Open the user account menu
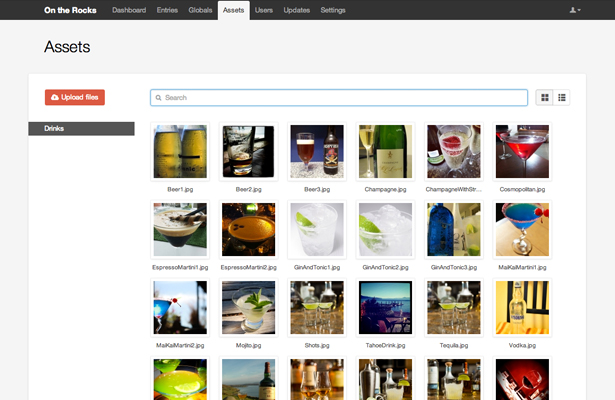The height and width of the screenshot is (400, 615). 575,10
